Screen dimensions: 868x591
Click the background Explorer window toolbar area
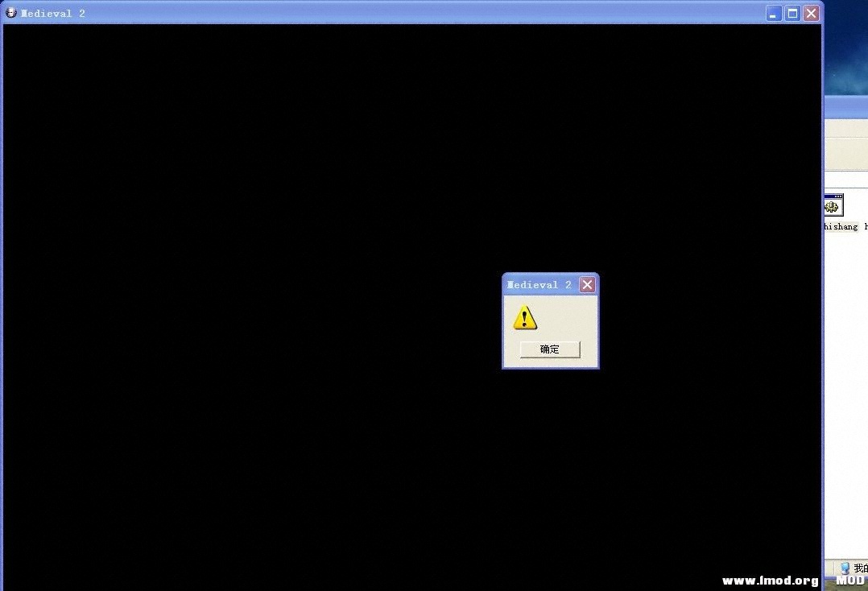pos(845,153)
